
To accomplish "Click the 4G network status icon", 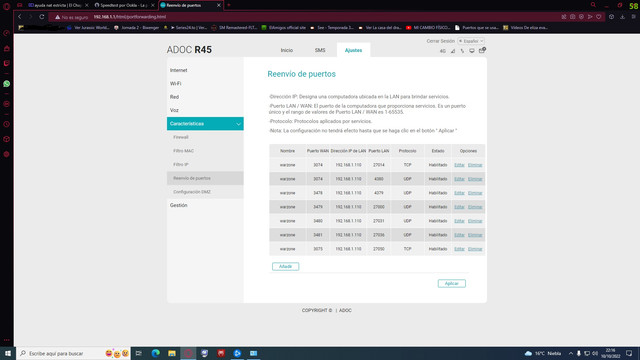I will tap(443, 51).
